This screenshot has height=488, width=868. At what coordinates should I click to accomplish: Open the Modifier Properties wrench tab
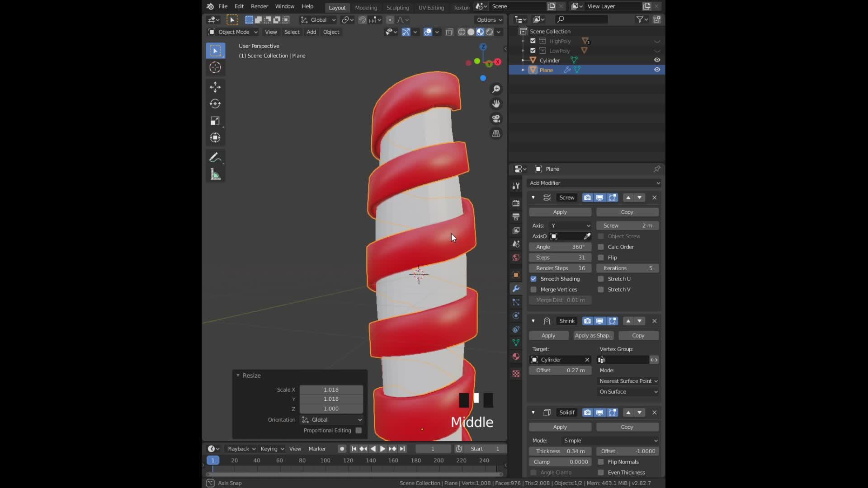515,288
